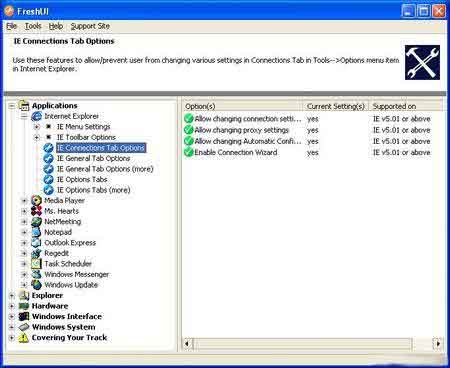Screen dimensions: 450x368
Task: Expand the IE Menu Settings node
Action: tap(37, 127)
